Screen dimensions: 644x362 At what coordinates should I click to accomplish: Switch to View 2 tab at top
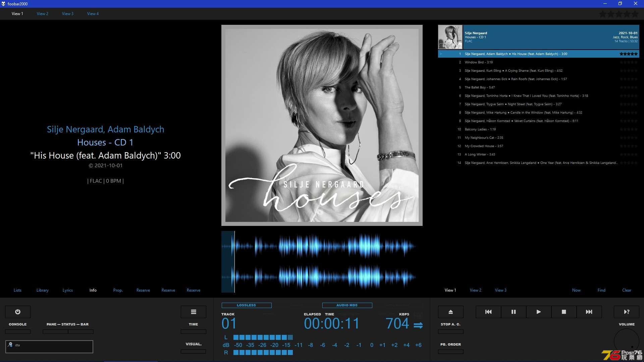pyautogui.click(x=43, y=14)
